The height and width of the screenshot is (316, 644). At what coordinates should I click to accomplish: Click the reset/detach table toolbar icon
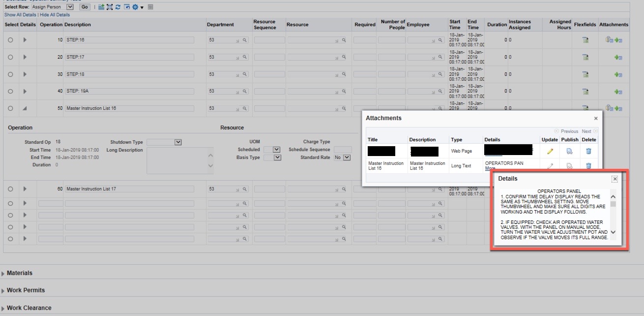pyautogui.click(x=127, y=7)
